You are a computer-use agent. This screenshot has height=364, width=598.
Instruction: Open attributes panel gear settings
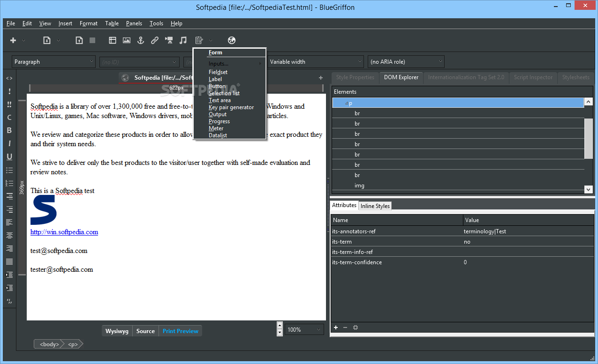point(356,327)
